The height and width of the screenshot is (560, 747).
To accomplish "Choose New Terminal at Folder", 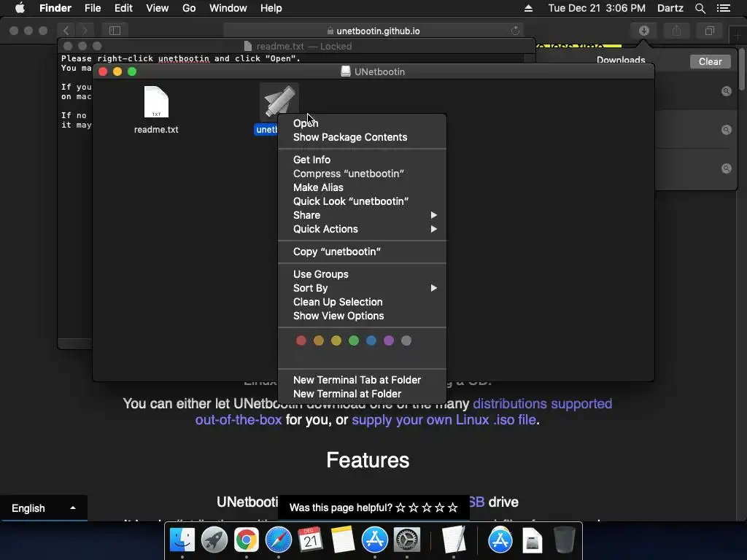I will click(x=362, y=394).
